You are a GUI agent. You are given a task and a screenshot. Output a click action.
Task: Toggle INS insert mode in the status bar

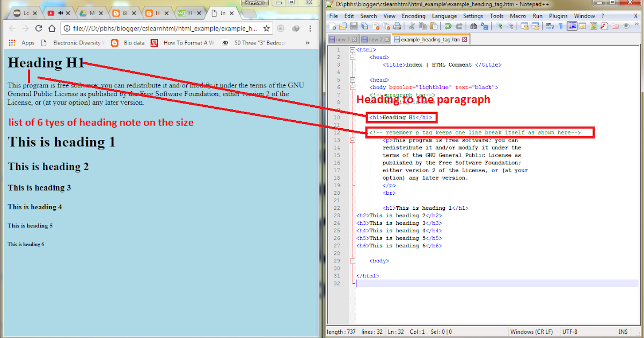pos(623,332)
